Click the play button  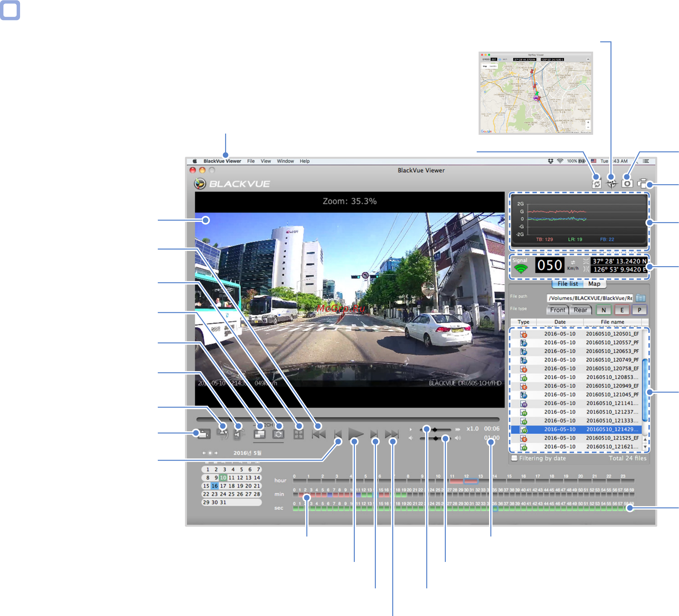coord(355,434)
